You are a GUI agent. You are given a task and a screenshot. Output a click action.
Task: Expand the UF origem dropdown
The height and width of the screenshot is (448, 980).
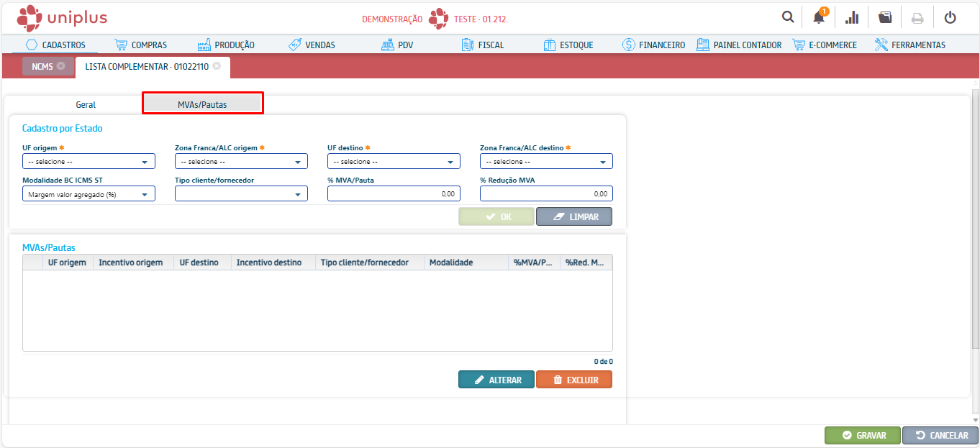(89, 161)
